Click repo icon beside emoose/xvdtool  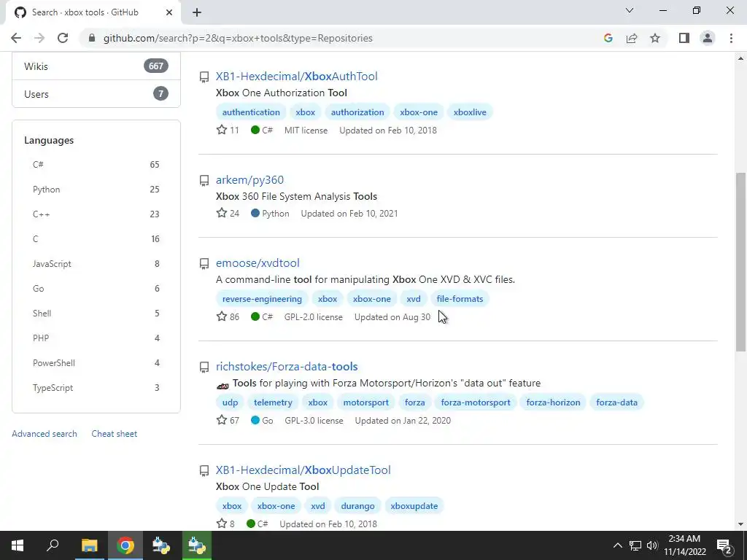pyautogui.click(x=204, y=263)
